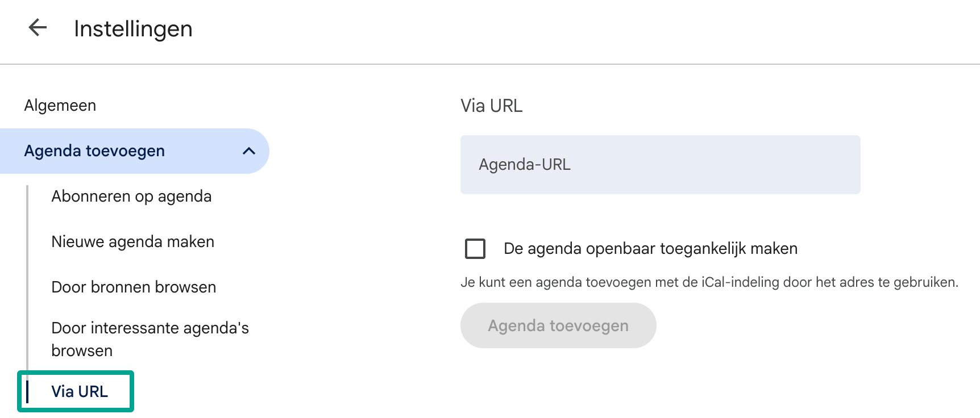
Task: Click the blue Agenda toevoegen highlight pill
Action: (135, 151)
